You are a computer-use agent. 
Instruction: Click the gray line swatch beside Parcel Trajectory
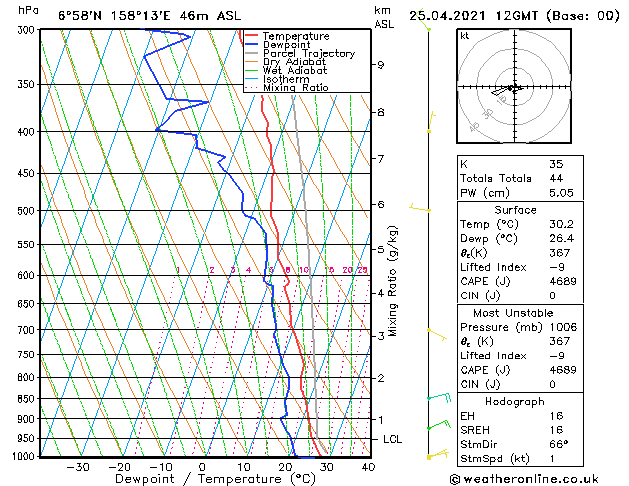tap(252, 53)
